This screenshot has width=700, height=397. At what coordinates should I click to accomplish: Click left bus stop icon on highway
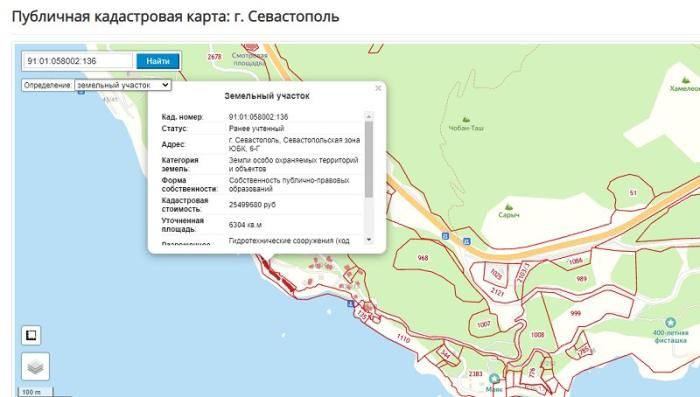445,236
